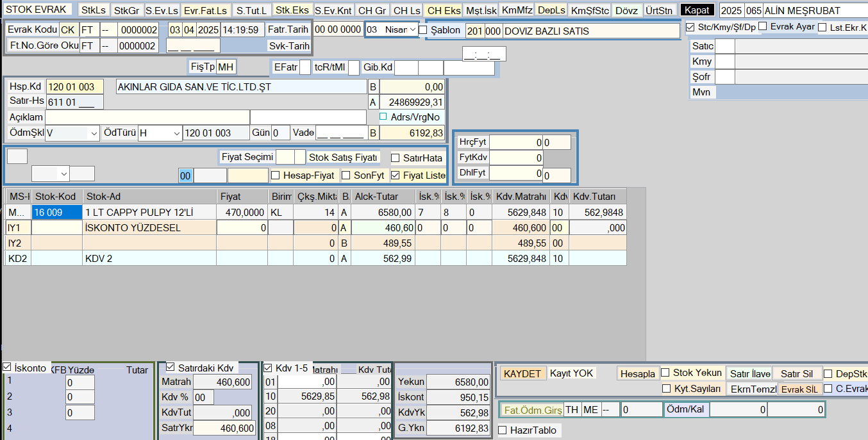Click the İskont total value 950,15
Screen dimensions: 868x440
458,397
